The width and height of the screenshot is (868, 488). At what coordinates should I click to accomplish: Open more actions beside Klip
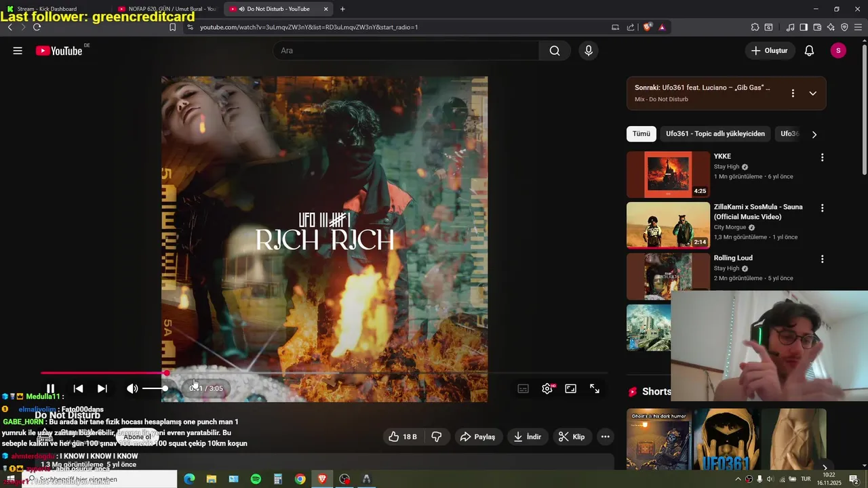tap(606, 436)
